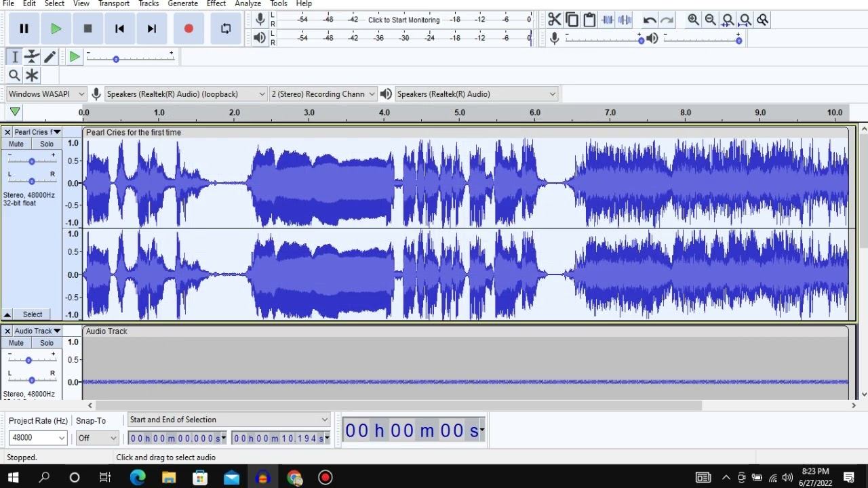
Task: Adjust Pearl Cries track pan slider
Action: [31, 180]
